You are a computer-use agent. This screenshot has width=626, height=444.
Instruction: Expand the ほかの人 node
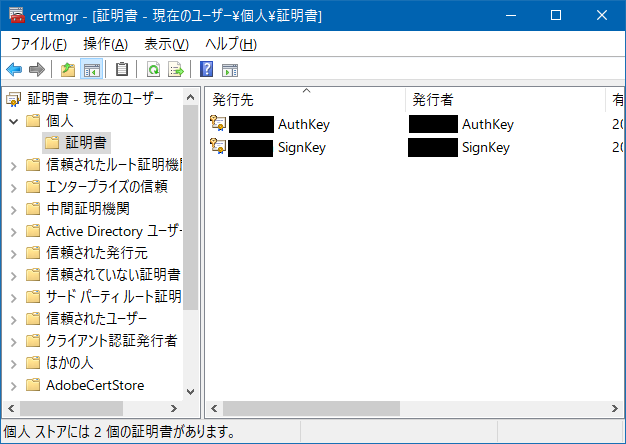coord(14,364)
